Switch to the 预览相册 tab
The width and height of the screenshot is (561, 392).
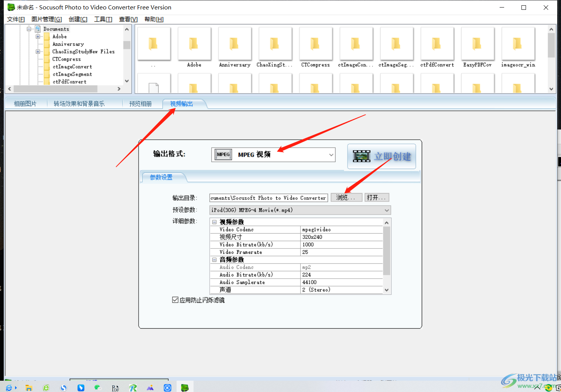[x=140, y=104]
